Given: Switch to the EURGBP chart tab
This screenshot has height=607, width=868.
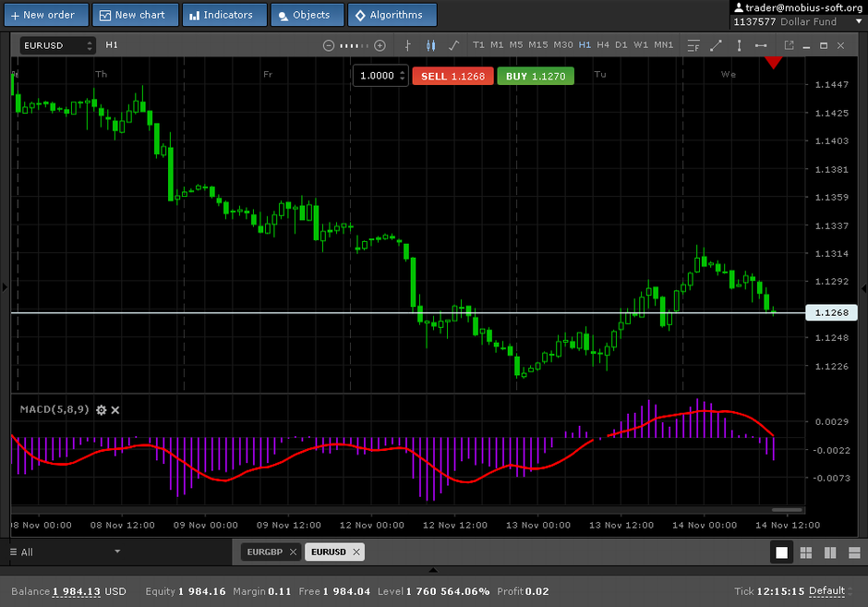Looking at the screenshot, I should (x=265, y=552).
